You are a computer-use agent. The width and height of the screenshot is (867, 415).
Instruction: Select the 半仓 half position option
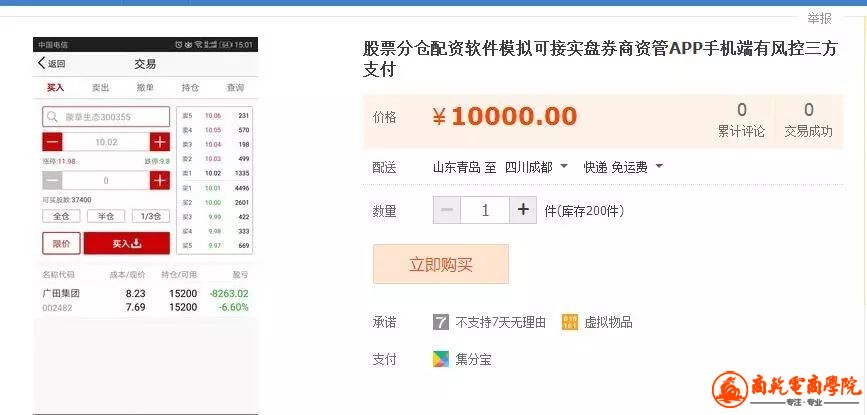[x=105, y=216]
